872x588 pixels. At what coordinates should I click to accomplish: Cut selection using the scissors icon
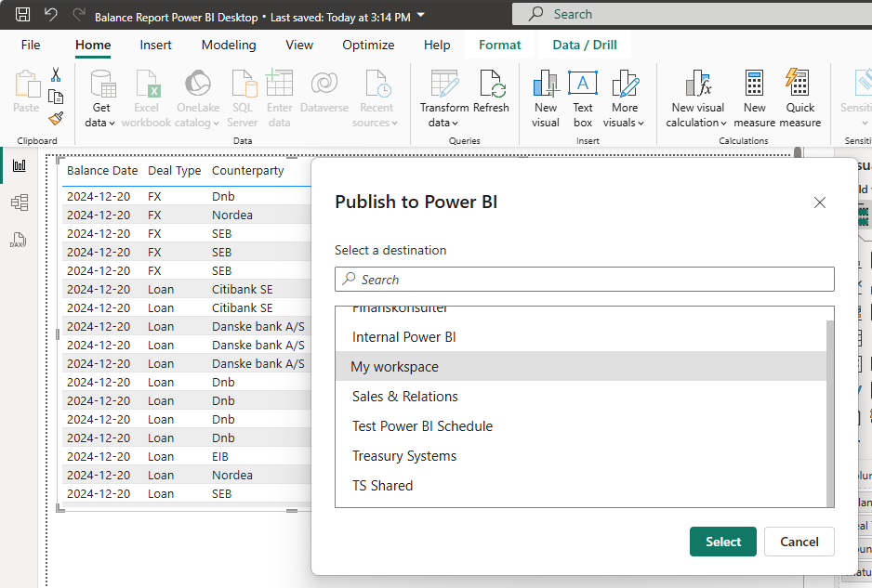(x=56, y=74)
